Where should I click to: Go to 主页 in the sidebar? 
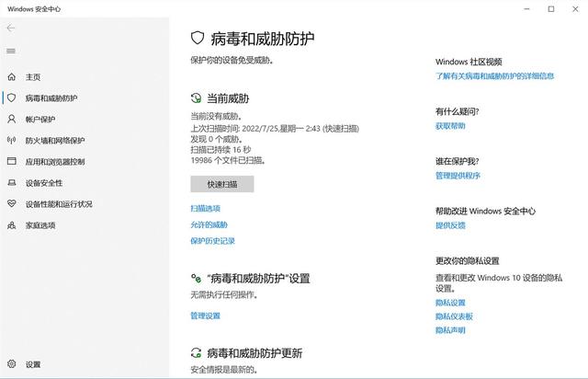click(33, 77)
